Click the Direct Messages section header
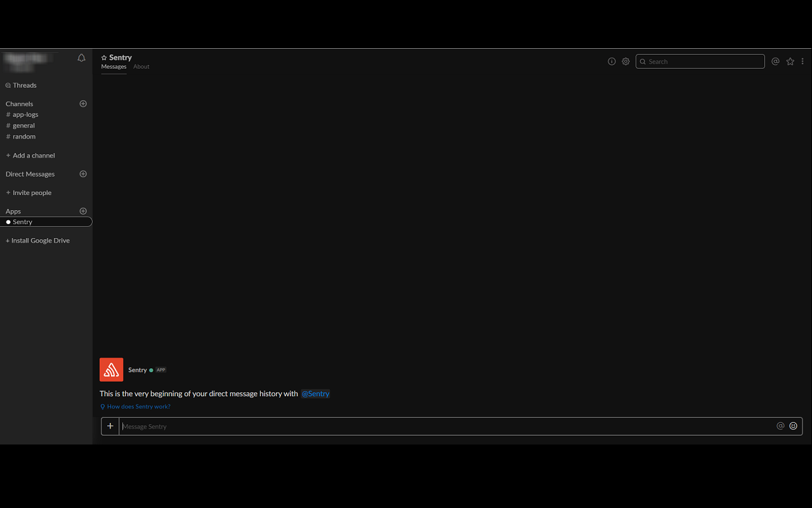 click(30, 174)
